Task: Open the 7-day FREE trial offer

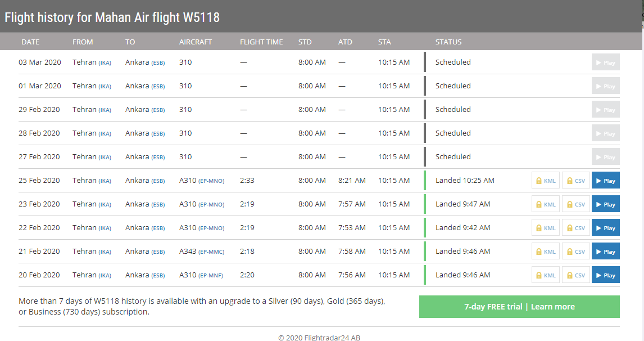Action: coord(519,307)
